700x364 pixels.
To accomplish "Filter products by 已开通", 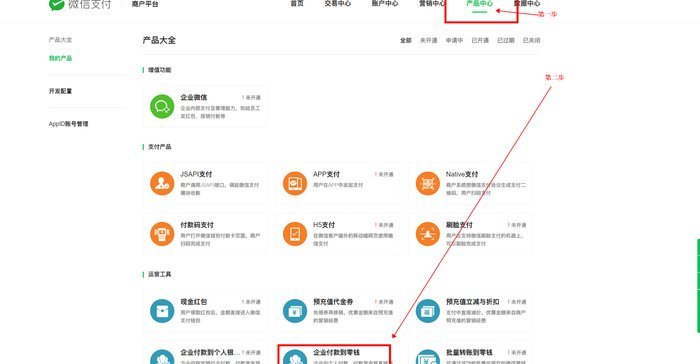I will coord(480,40).
